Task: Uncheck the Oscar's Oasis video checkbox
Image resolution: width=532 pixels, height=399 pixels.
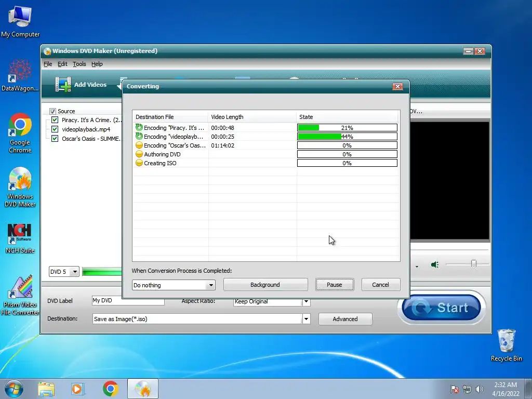Action: click(55, 138)
